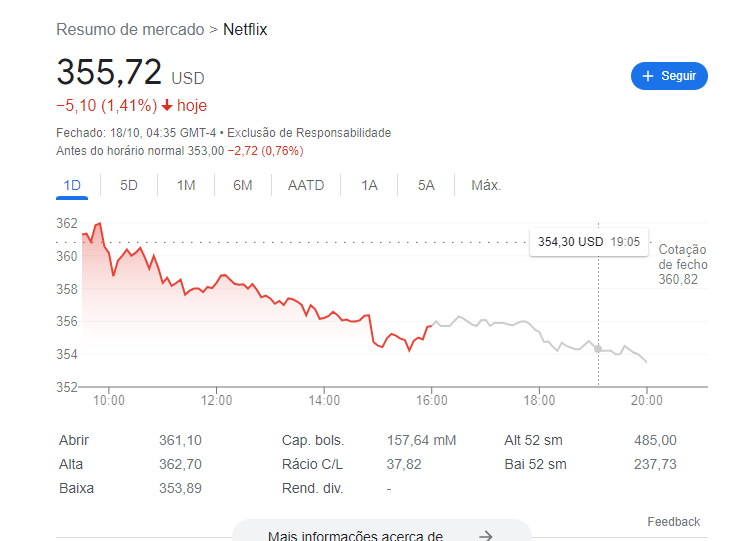Select the AATD range tab
Screen dimensions: 751x541
pos(306,185)
